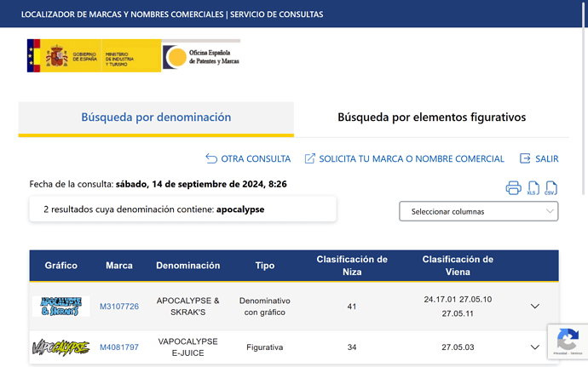This screenshot has width=588, height=367.
Task: Click the LOCALIZADOR DE MARCAS header title
Action: pyautogui.click(x=172, y=14)
